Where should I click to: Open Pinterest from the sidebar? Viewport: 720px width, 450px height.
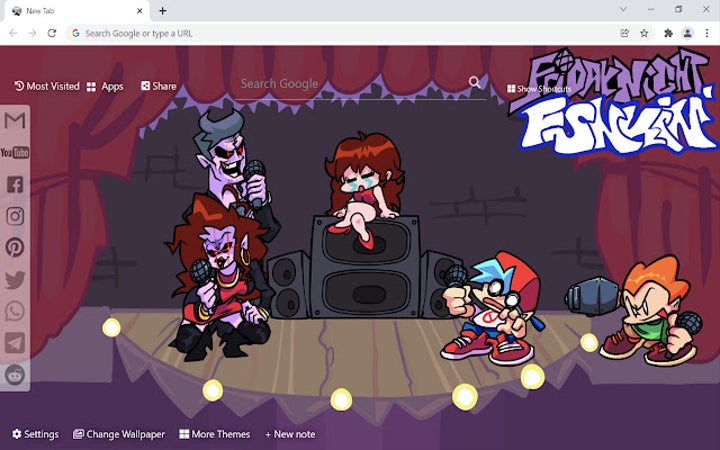[15, 248]
